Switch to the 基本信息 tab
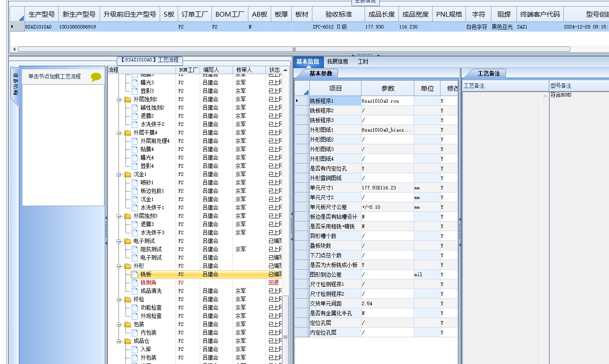Viewport: 609px width, 364px height. coord(308,62)
